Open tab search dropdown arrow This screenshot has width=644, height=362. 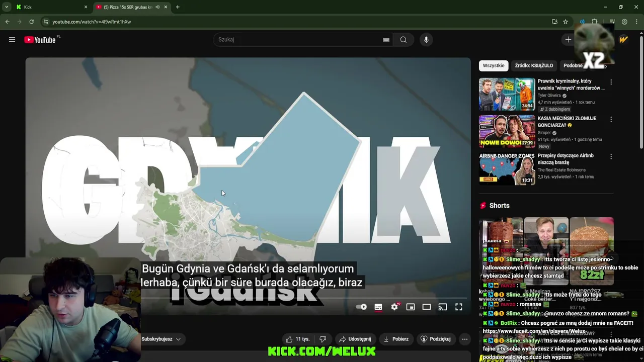tap(6, 7)
